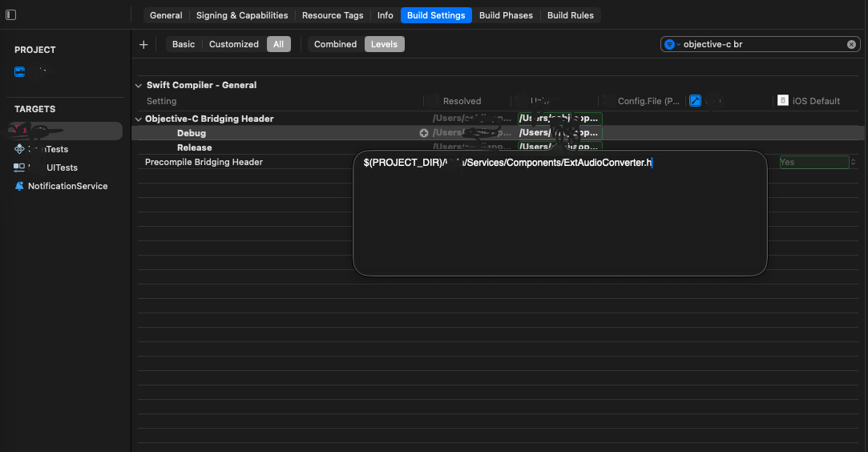Select the Build Settings tab
This screenshot has height=452, width=868.
(x=436, y=15)
